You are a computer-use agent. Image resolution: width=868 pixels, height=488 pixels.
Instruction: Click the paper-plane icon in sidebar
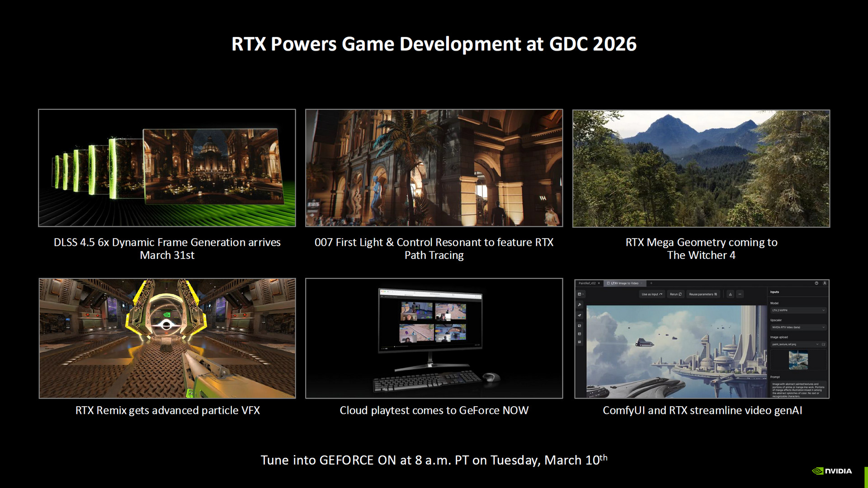[580, 315]
